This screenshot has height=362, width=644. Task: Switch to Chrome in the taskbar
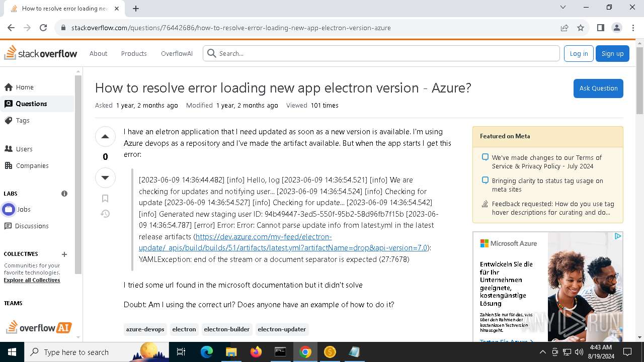point(305,352)
